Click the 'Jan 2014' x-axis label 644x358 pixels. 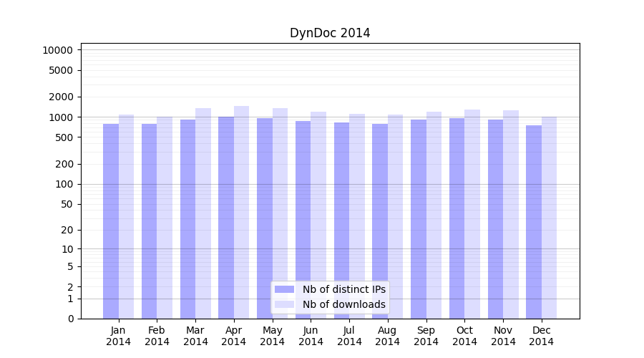[119, 336]
